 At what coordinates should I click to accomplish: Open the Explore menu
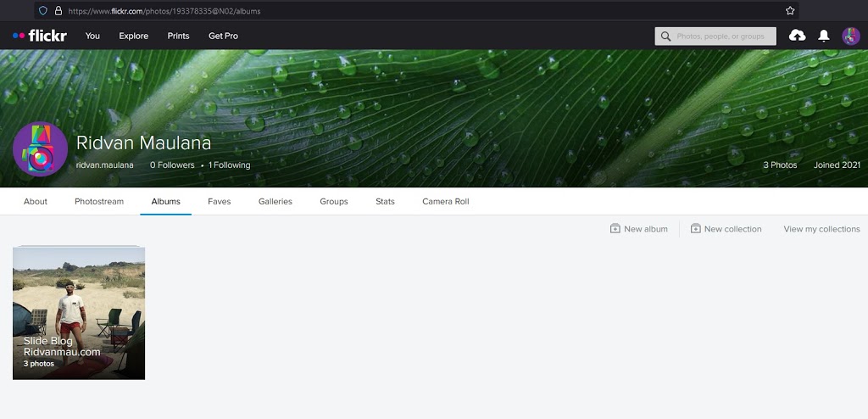click(133, 36)
